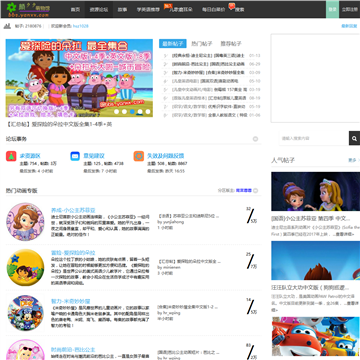Viewport: 360px width, 360px height.
Task: Open the 养成-小公主苏菲亚 board
Action: click(73, 210)
